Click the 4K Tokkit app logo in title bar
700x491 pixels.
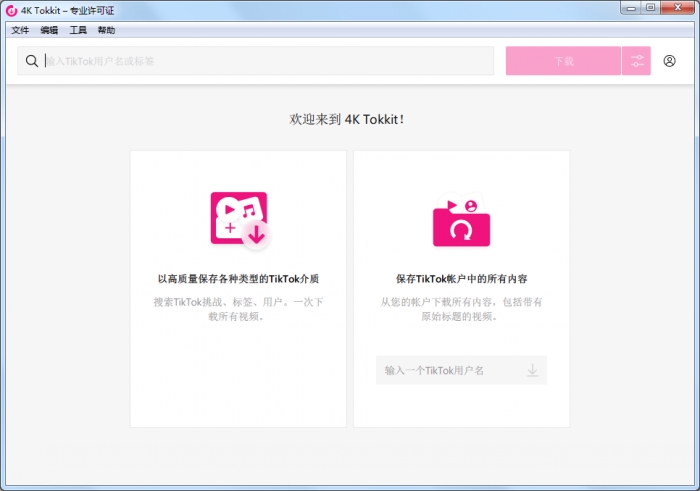[x=11, y=10]
